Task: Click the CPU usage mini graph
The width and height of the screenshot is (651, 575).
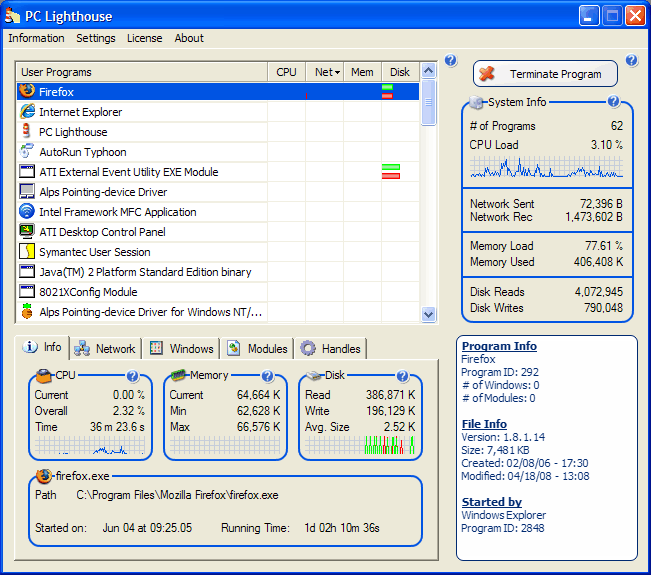Action: [90, 445]
